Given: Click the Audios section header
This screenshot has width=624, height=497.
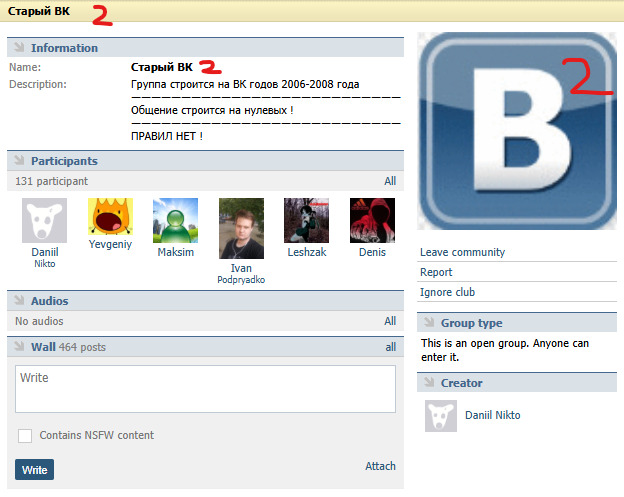Looking at the screenshot, I should click(x=205, y=300).
